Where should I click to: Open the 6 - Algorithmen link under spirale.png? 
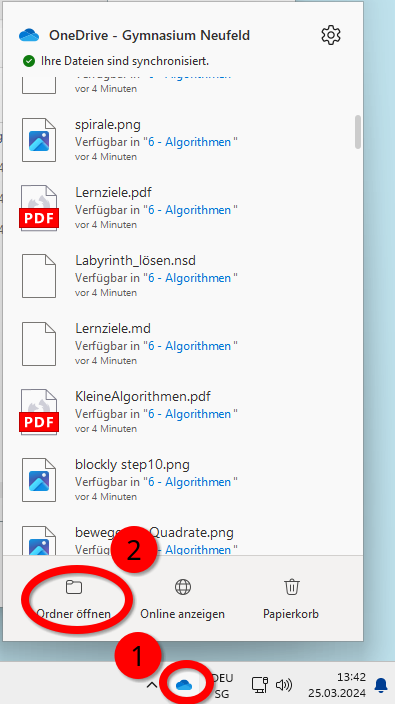[x=189, y=142]
